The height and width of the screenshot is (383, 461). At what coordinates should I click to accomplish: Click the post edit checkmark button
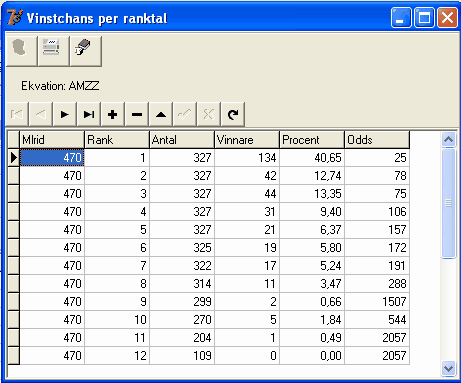(x=185, y=114)
